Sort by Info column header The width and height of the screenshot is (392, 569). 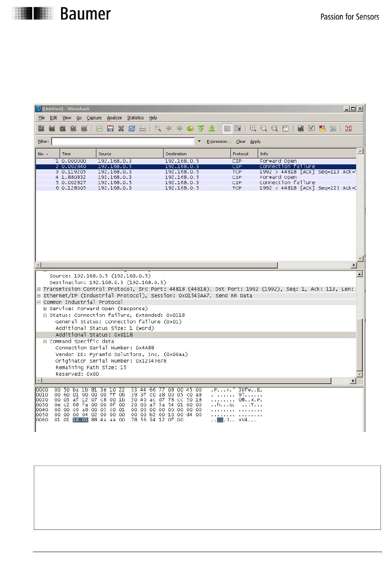307,154
